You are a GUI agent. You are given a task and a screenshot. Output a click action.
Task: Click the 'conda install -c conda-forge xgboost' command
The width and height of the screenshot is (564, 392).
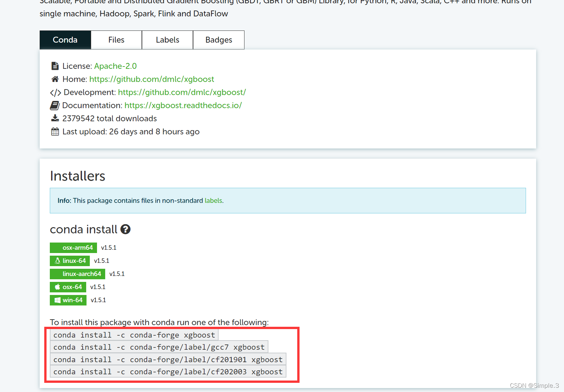click(x=134, y=335)
